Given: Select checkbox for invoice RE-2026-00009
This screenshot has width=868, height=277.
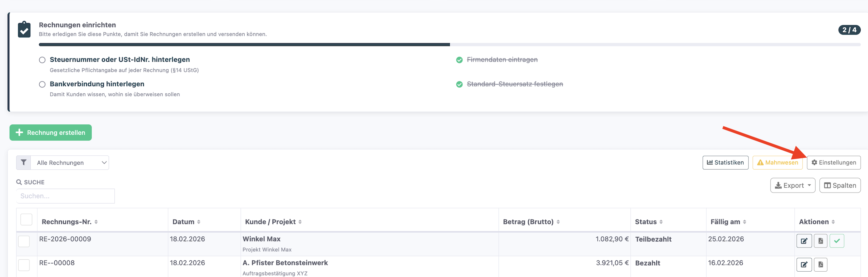Looking at the screenshot, I should [24, 241].
